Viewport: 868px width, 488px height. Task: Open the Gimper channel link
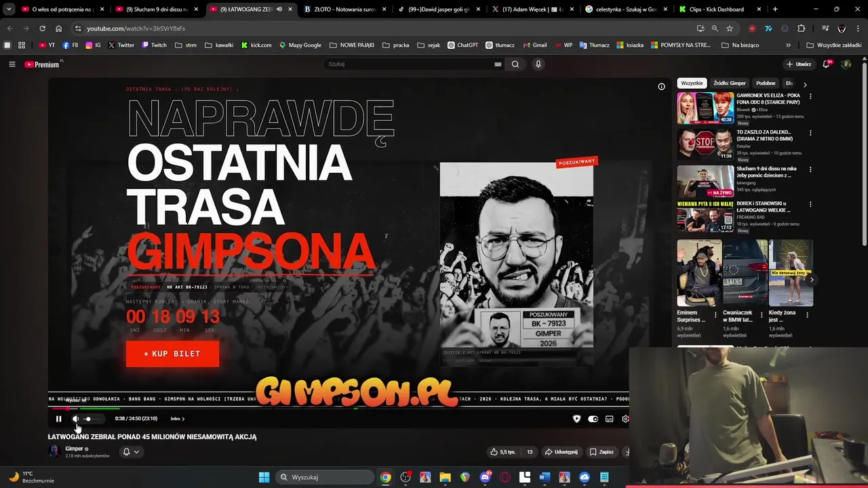click(x=74, y=449)
